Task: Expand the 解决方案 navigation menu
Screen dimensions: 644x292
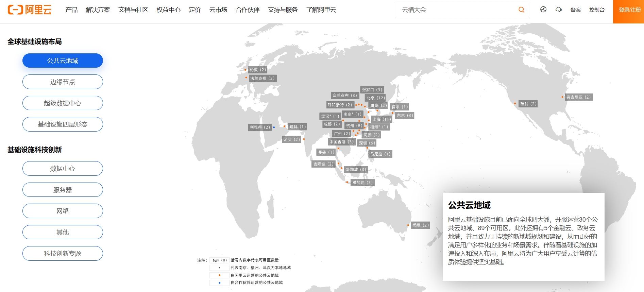Action: click(x=98, y=10)
